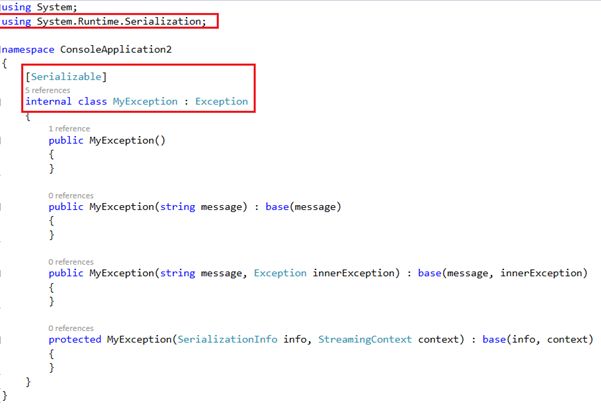Click 'System.Runtime.Serialization' in the using line
601x411 pixels.
[119, 21]
